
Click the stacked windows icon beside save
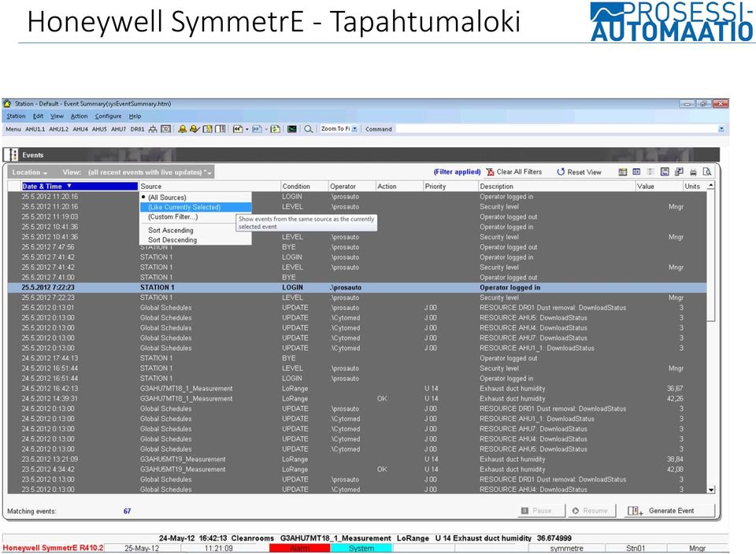pos(679,172)
